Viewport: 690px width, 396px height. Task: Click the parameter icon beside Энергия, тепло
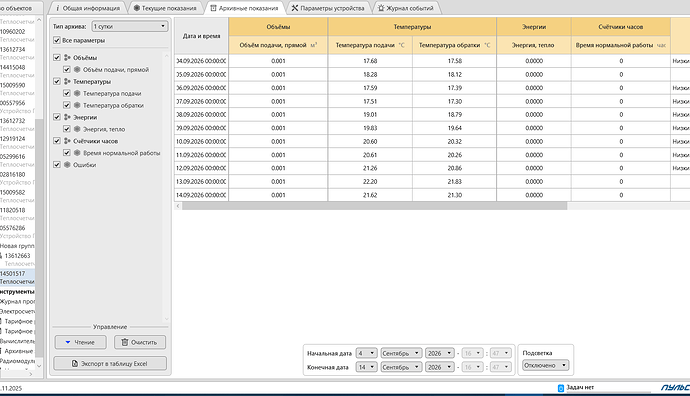click(x=77, y=129)
